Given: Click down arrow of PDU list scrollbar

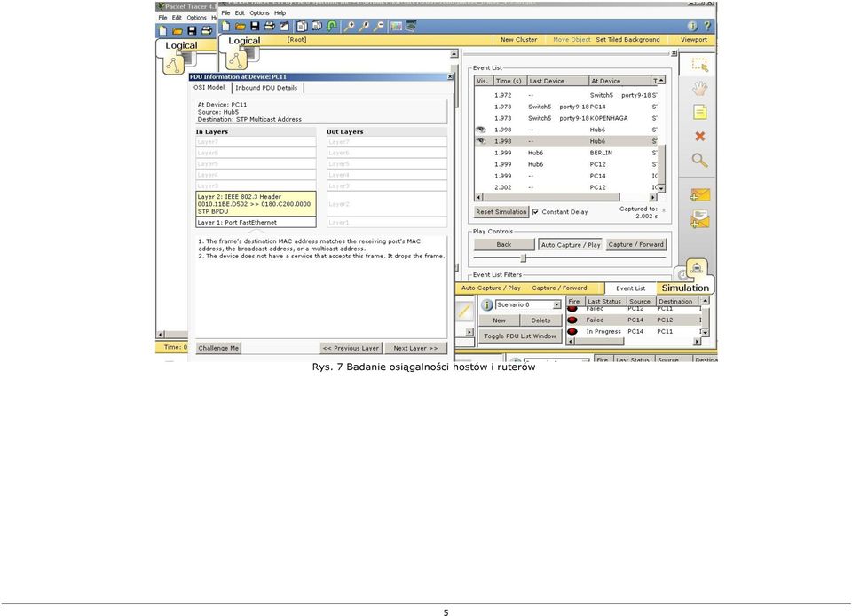Looking at the screenshot, I should click(x=705, y=332).
